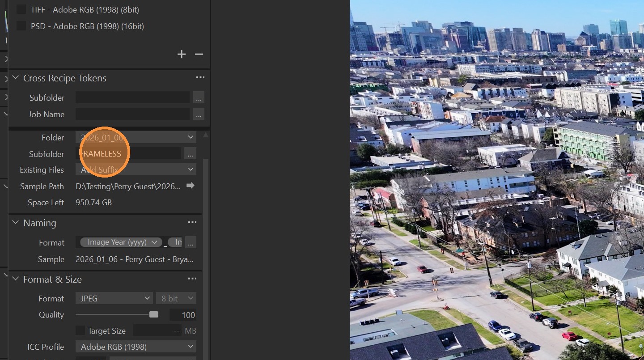Click the Quality value field showing 100
The image size is (644, 360).
coord(183,315)
